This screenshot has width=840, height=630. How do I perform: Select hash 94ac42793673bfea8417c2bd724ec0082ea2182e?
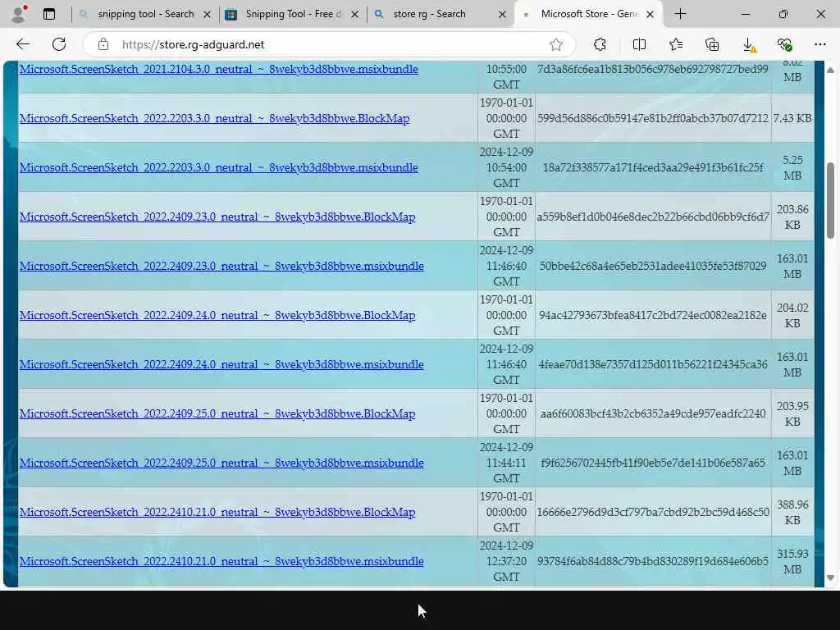(652, 316)
